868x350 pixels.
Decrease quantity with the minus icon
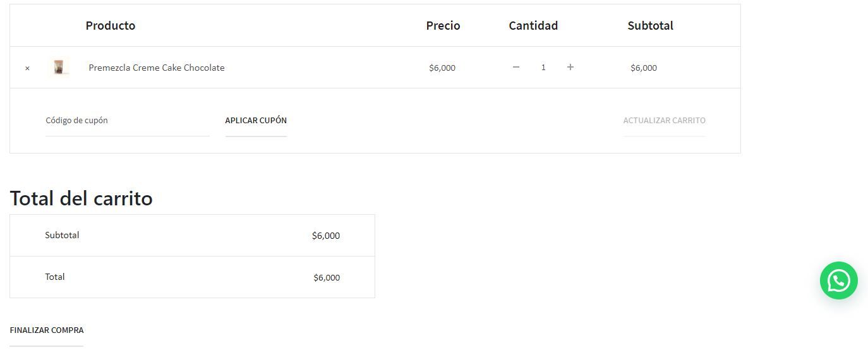click(x=516, y=67)
